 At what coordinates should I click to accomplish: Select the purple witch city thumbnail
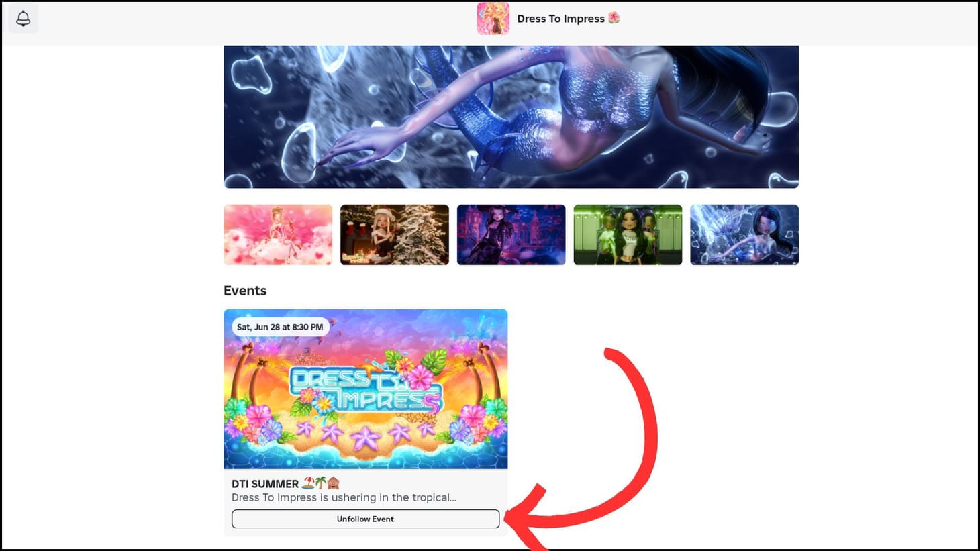[x=511, y=235]
